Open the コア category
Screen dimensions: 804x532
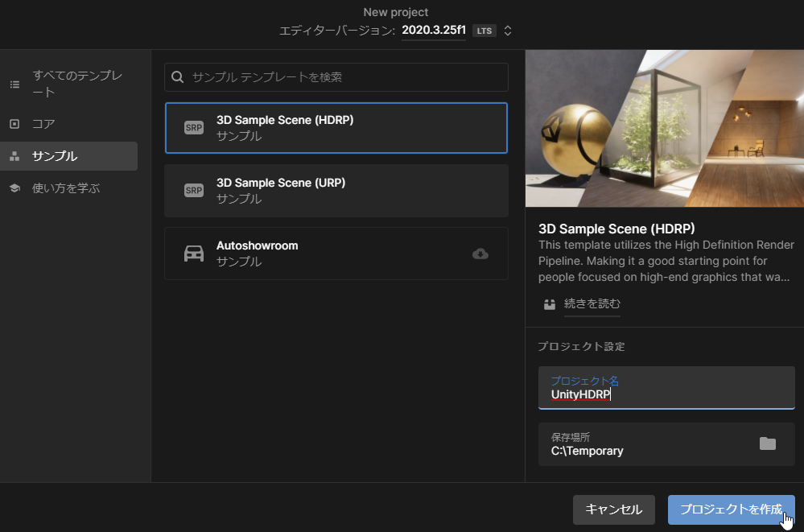tap(68, 124)
